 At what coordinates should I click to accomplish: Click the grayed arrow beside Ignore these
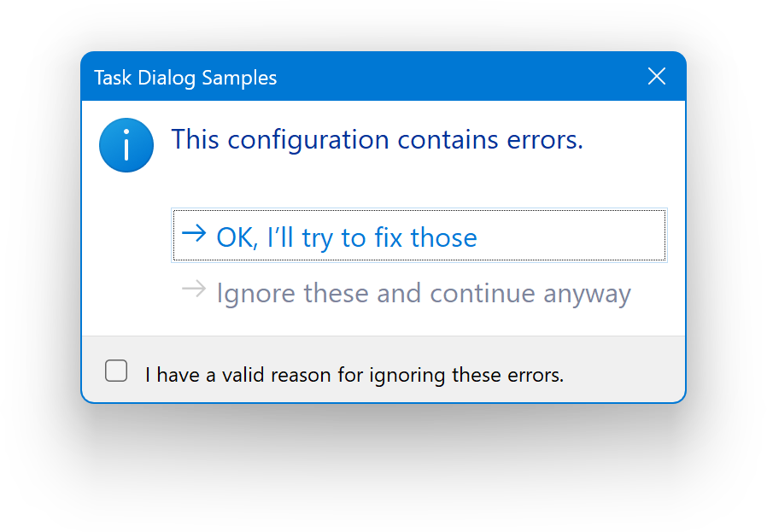[195, 289]
